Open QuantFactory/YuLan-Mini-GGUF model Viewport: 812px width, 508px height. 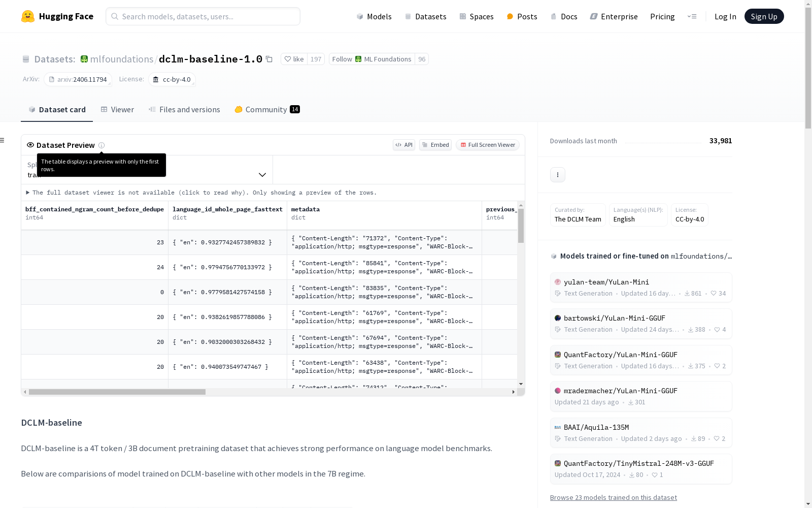tap(641, 360)
